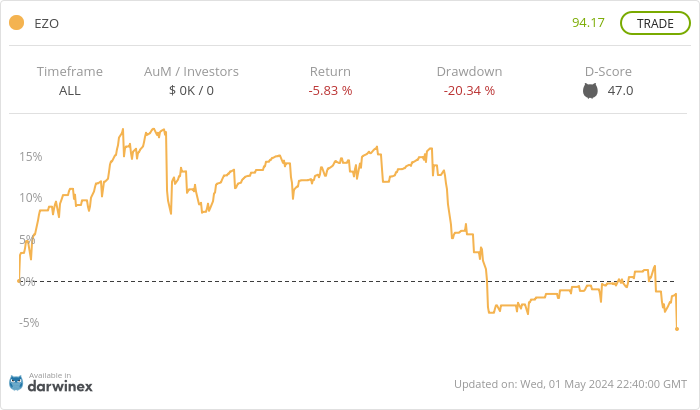This screenshot has width=700, height=410.
Task: Click the $ 0K / 0 value
Action: (x=191, y=91)
